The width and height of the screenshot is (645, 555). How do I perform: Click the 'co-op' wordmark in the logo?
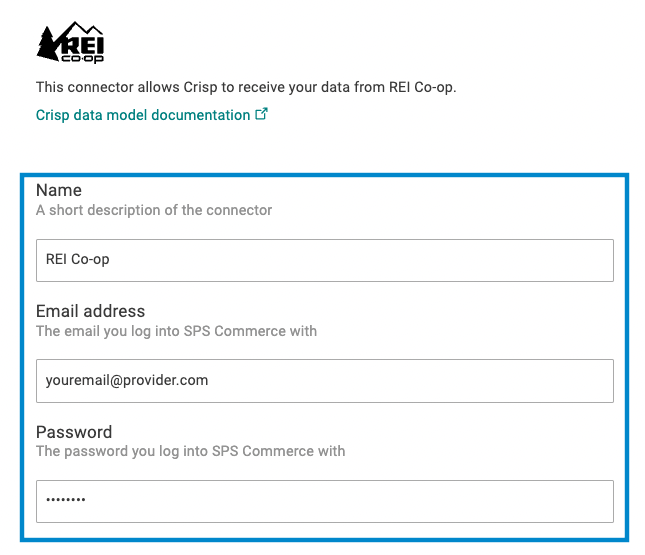pos(82,58)
